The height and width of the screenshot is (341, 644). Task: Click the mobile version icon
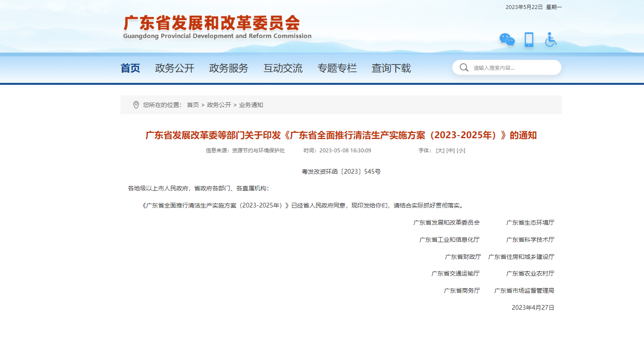[x=529, y=39]
